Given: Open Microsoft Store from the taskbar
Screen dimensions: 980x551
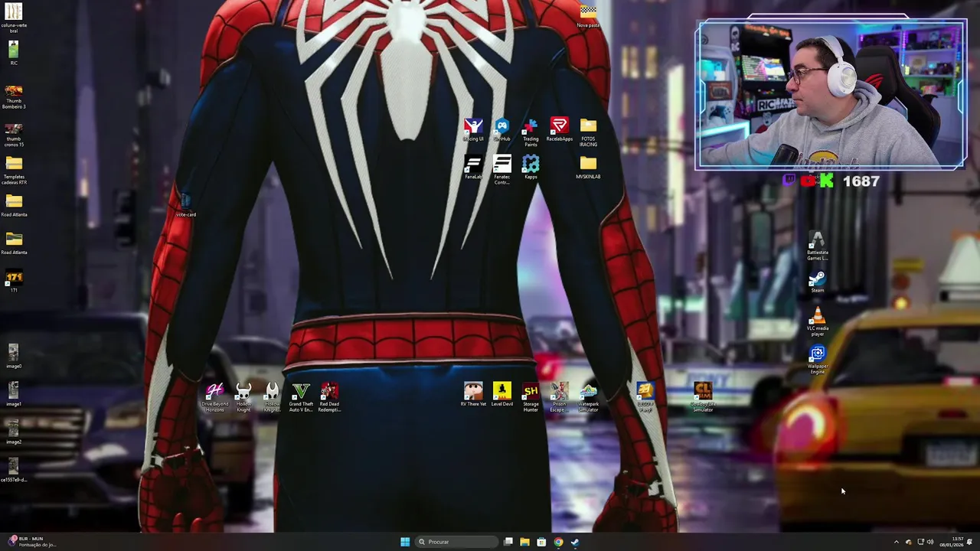Looking at the screenshot, I should click(541, 542).
